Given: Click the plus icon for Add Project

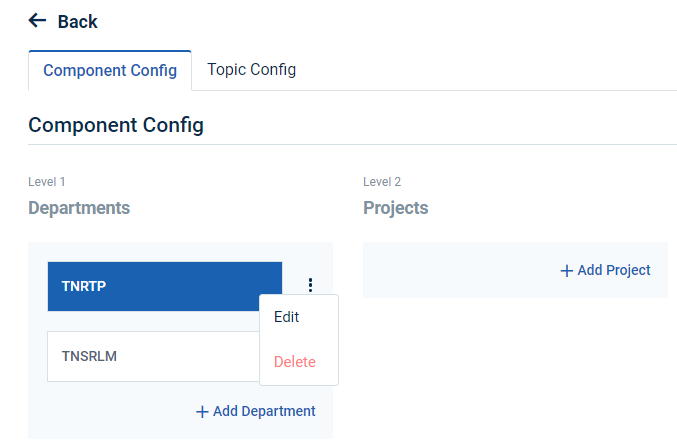Looking at the screenshot, I should coord(567,270).
